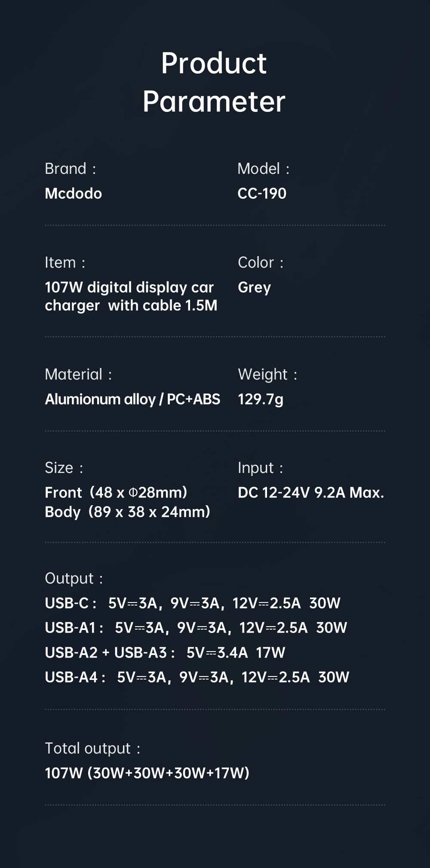
Task: Click the Product Parameter heading
Action: 214,82
